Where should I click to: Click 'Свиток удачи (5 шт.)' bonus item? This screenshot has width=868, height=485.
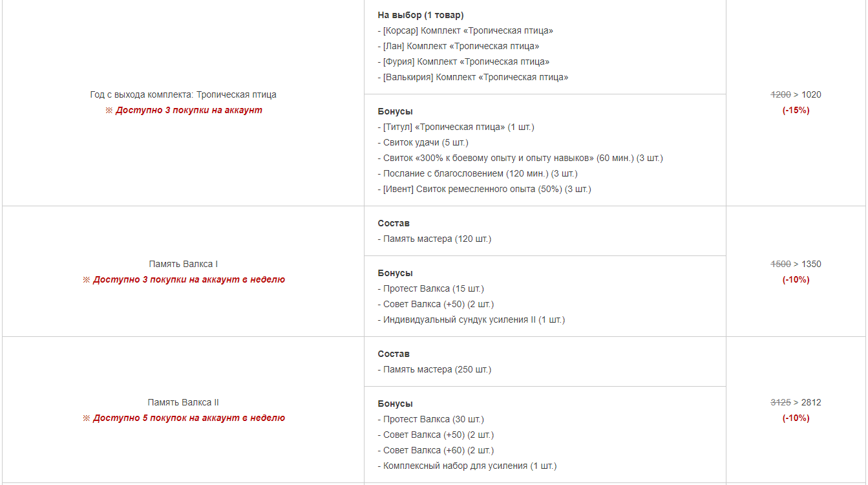423,142
